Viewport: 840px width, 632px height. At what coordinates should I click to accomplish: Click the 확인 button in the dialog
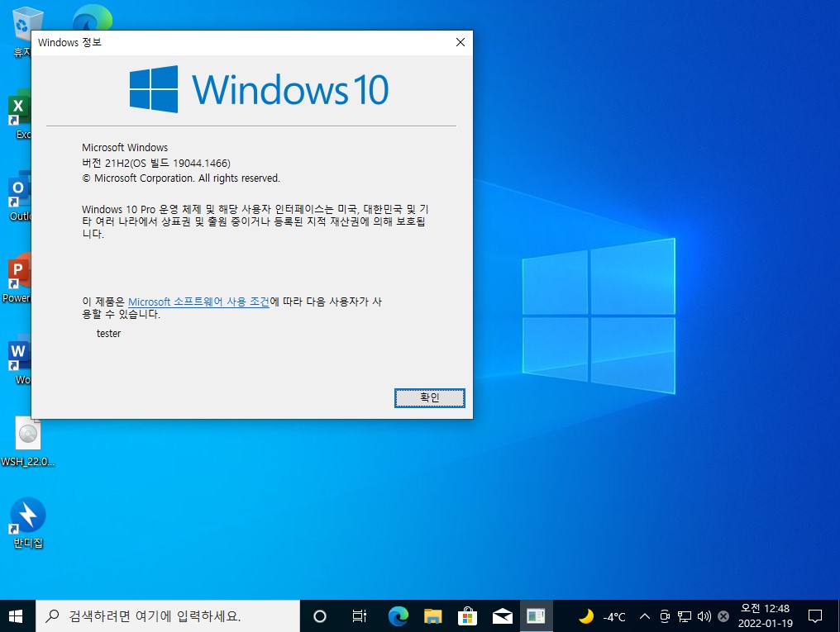(430, 397)
